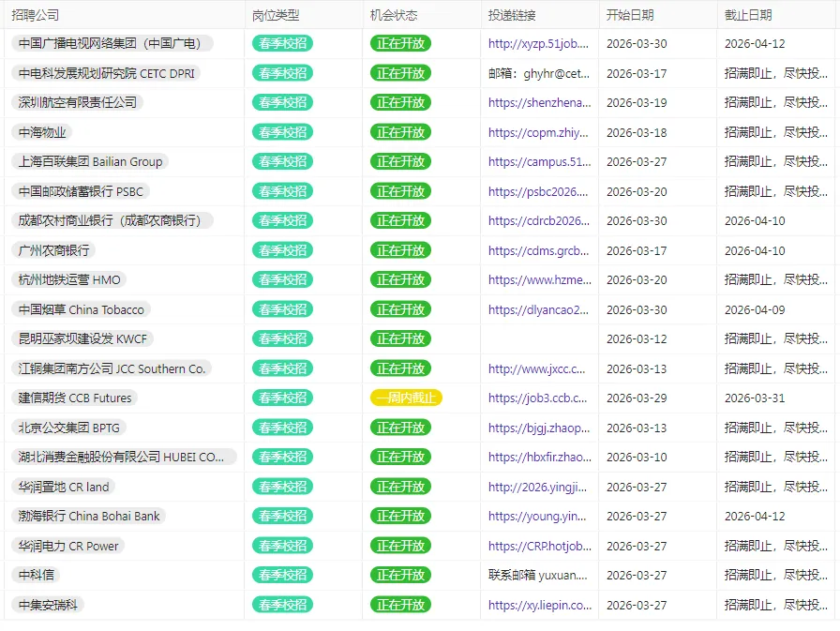The height and width of the screenshot is (631, 840).
Task: Open the job3.ccb link for 建信期货
Action: coord(537,398)
